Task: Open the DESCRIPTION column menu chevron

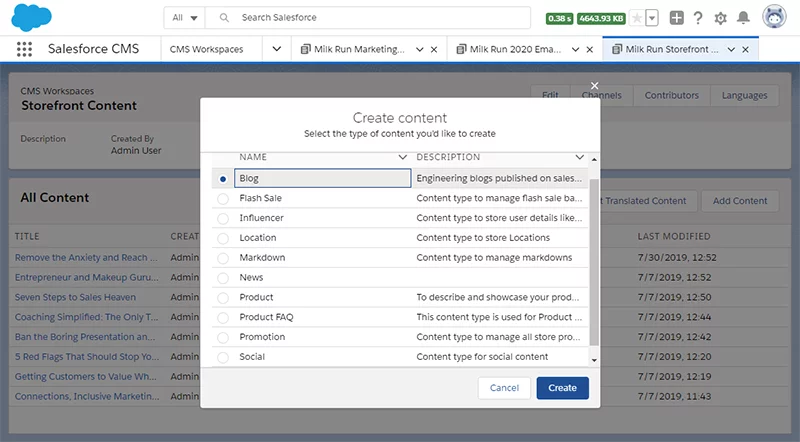Action: [x=579, y=157]
